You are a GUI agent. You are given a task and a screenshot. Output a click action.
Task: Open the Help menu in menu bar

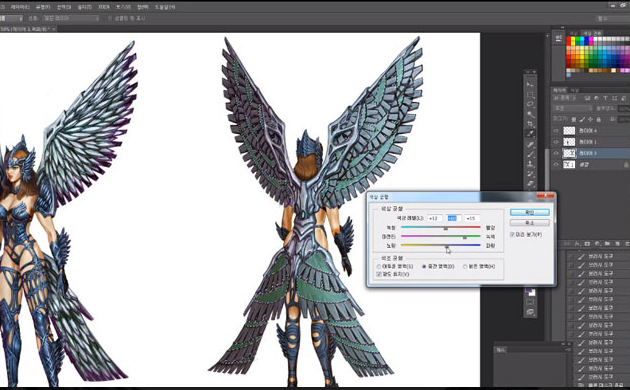click(165, 7)
